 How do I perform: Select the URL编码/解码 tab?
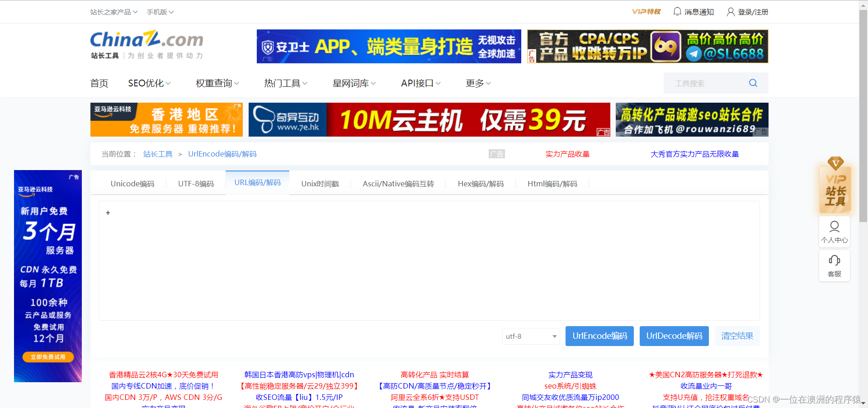pyautogui.click(x=257, y=183)
